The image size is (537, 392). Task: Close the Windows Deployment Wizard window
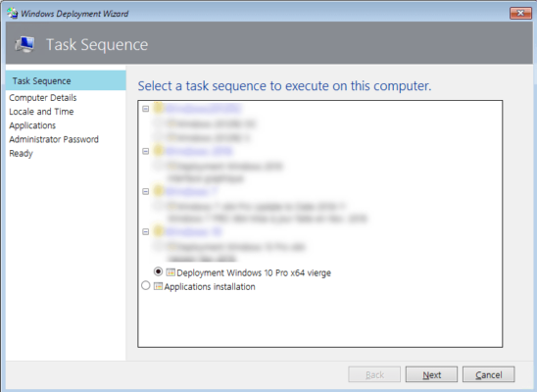[520, 14]
